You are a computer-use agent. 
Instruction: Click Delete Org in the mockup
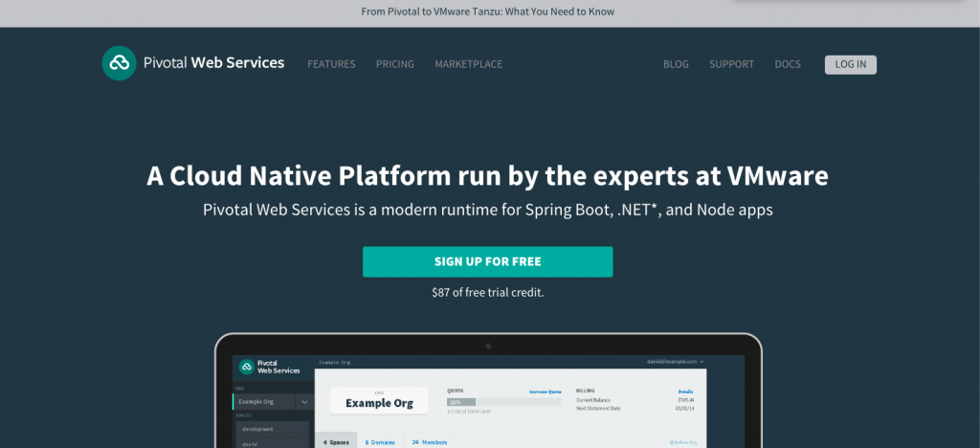pyautogui.click(x=681, y=442)
